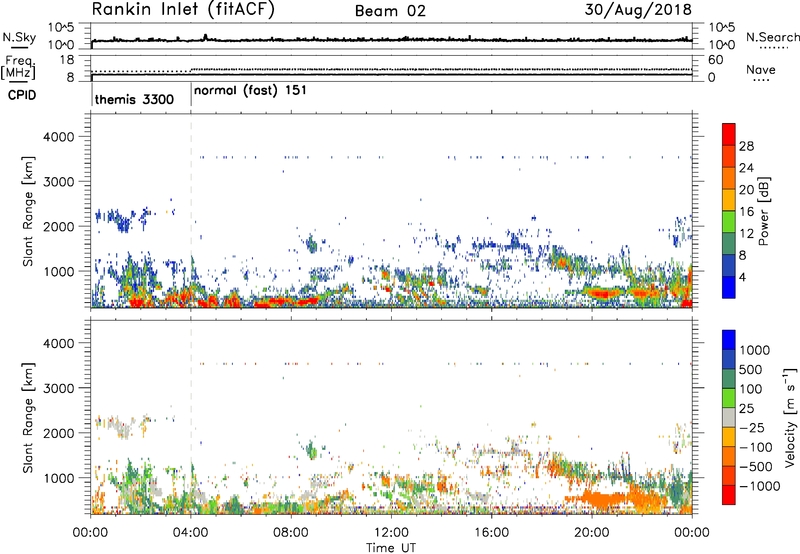Click the '16:00' time tick label
The height and width of the screenshot is (554, 800).
click(491, 533)
